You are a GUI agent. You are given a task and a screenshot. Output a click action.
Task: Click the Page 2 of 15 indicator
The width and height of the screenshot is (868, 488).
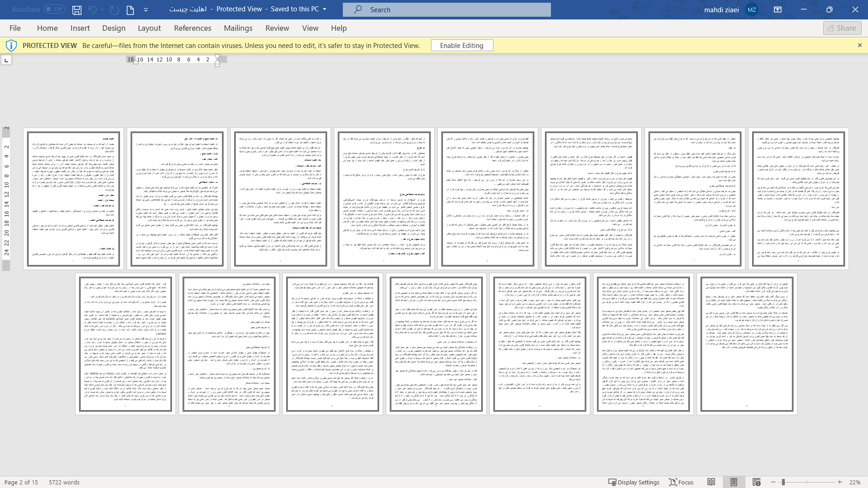click(x=21, y=482)
